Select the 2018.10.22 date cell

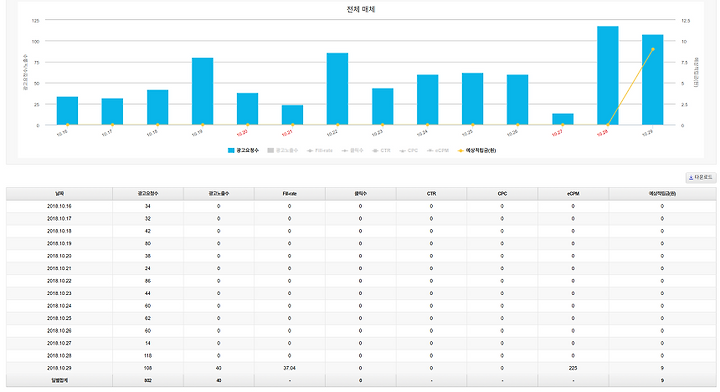tap(59, 281)
